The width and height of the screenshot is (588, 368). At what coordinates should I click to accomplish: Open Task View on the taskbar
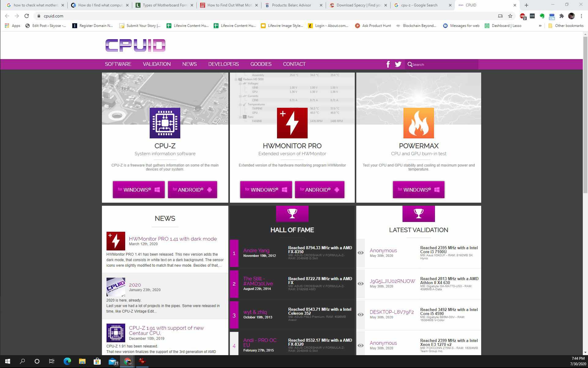pyautogui.click(x=52, y=361)
